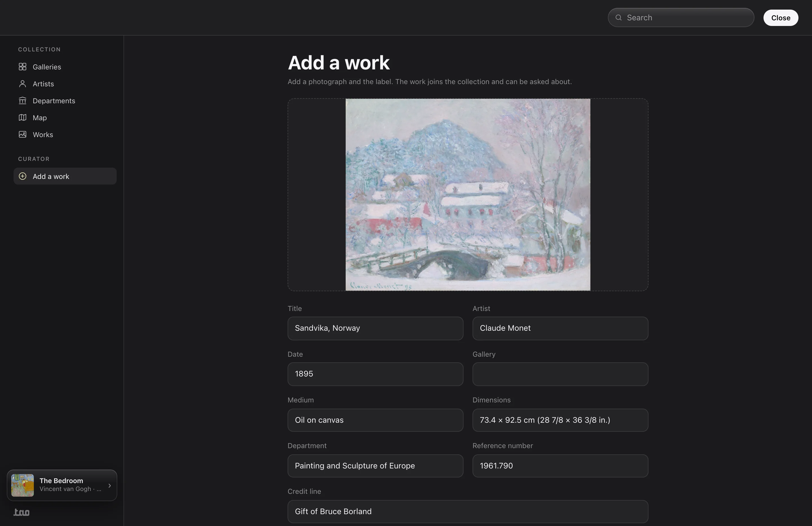Click the Vincent van Gogh subtitle
This screenshot has height=526, width=812.
click(x=70, y=489)
